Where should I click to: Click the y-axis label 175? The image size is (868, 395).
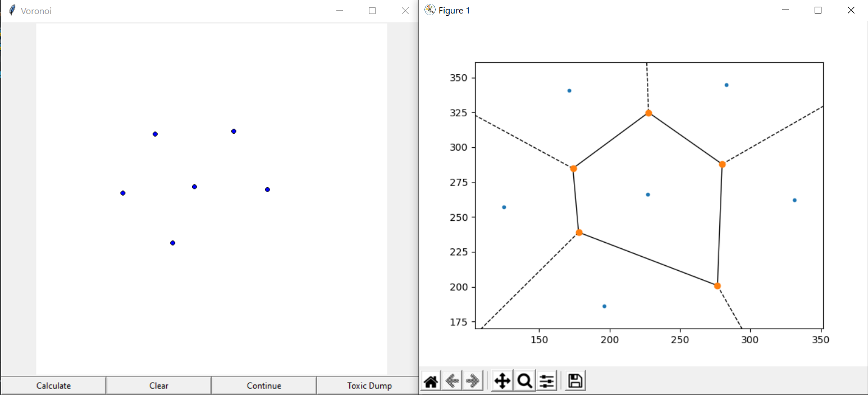pos(459,322)
